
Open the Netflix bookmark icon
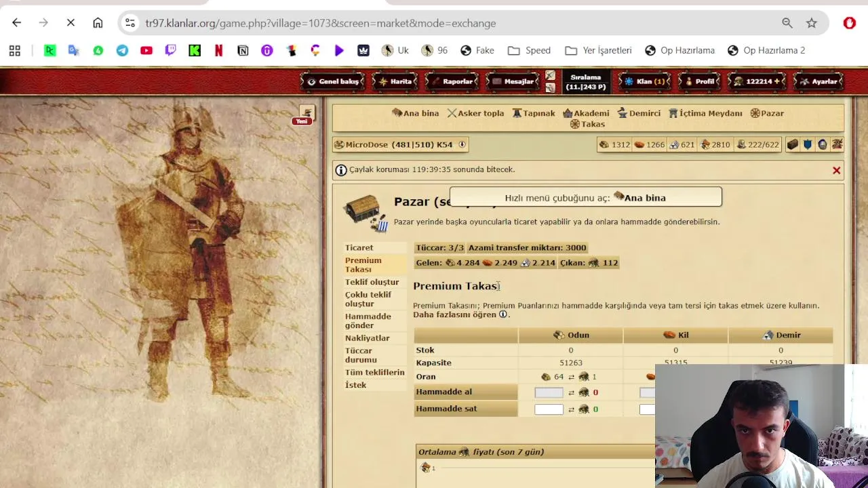click(218, 50)
